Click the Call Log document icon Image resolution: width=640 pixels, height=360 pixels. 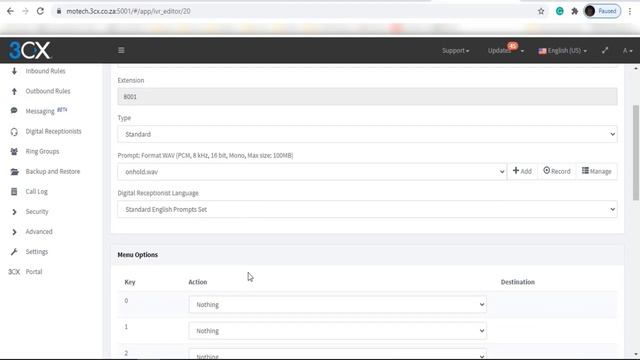(x=14, y=191)
